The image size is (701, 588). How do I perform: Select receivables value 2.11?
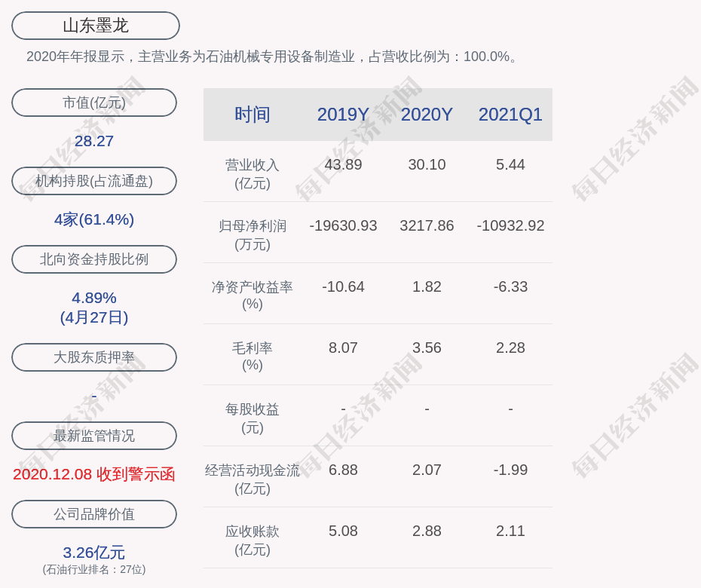(510, 531)
